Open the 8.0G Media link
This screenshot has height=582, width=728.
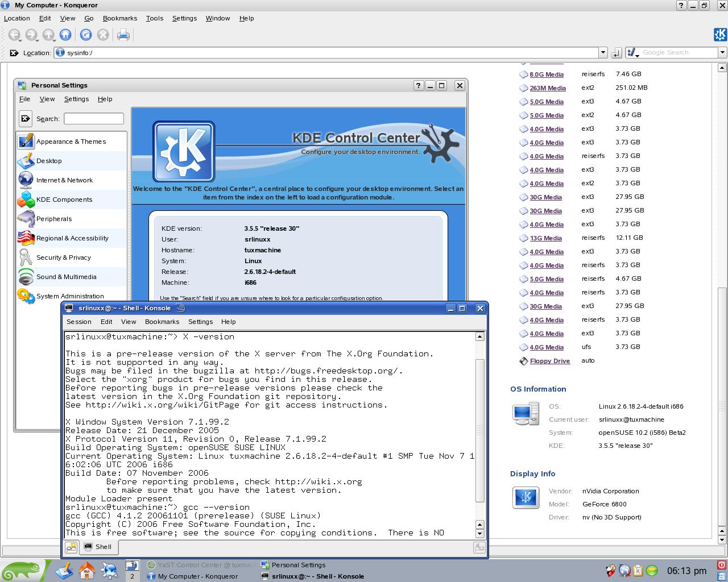coord(547,74)
